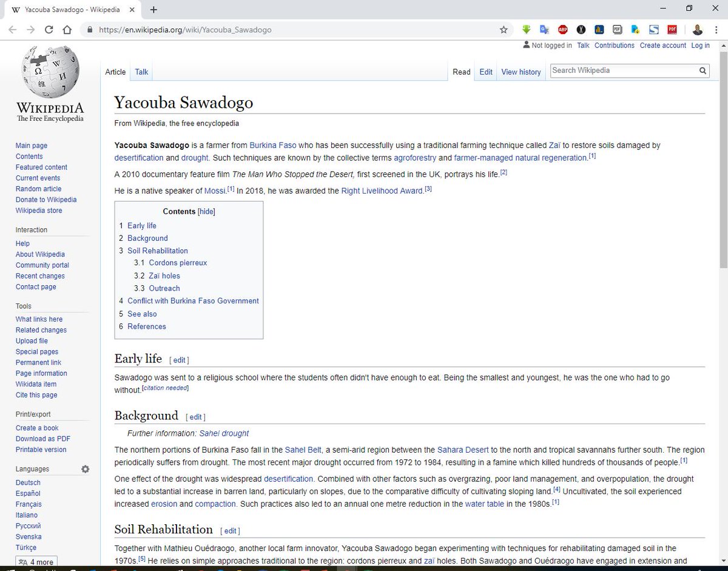This screenshot has width=728, height=571.
Task: Click the browser address bar URL
Action: click(x=185, y=29)
